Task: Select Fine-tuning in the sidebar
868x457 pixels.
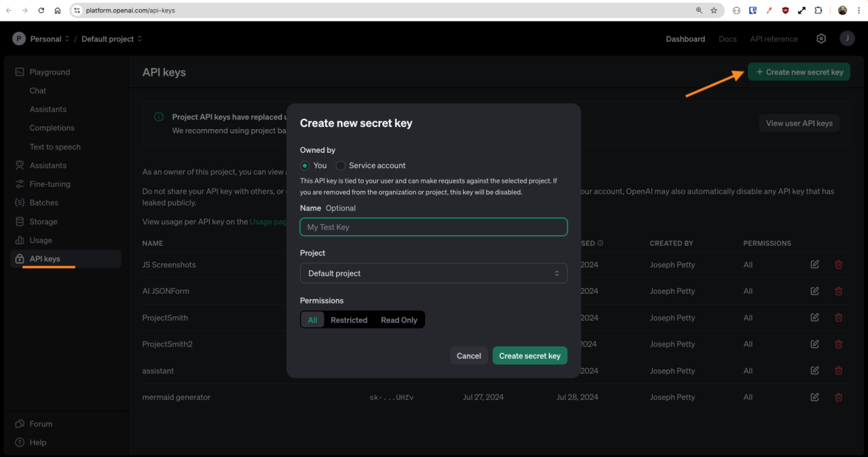Action: point(49,183)
